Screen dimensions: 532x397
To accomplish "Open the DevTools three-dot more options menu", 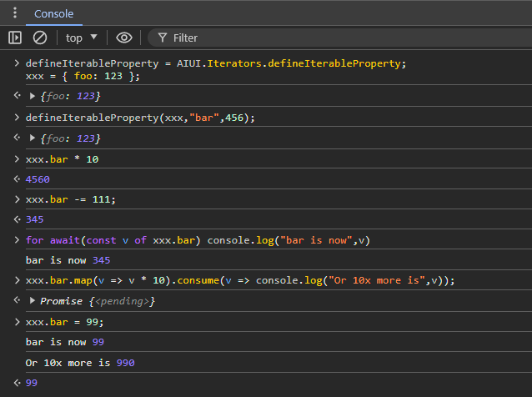I will pyautogui.click(x=14, y=13).
